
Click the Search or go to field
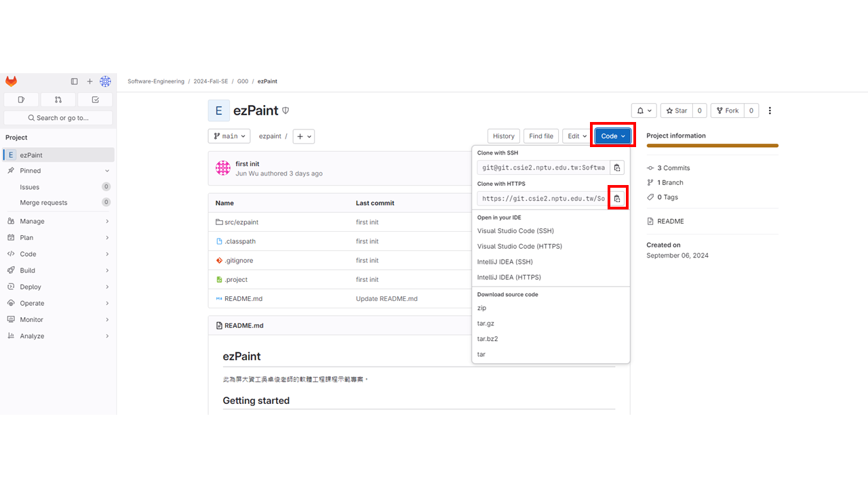pyautogui.click(x=58, y=118)
